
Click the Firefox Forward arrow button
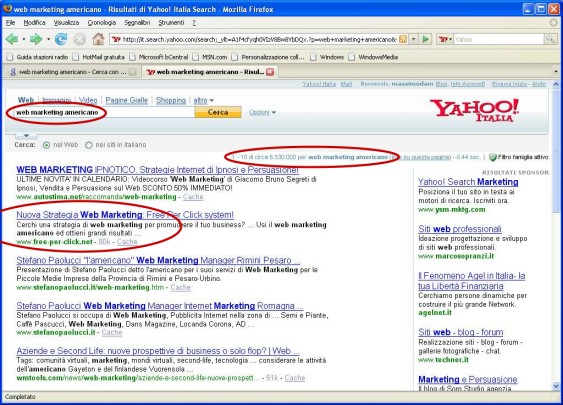click(36, 39)
